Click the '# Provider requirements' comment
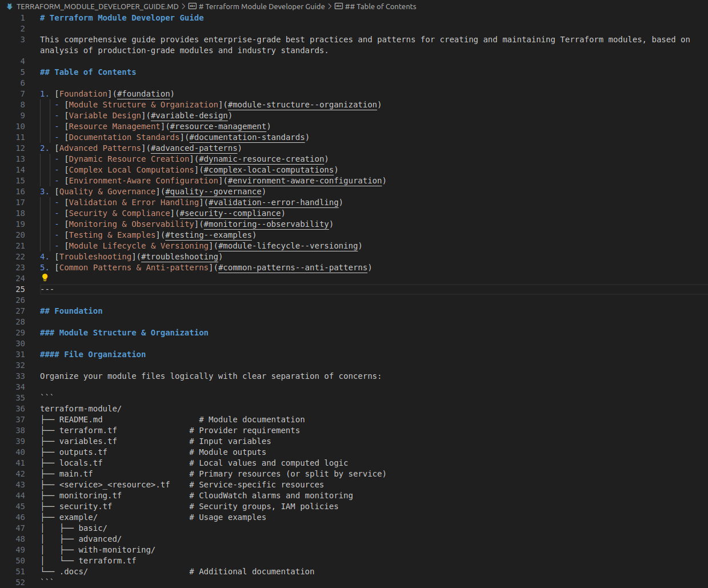 [x=245, y=430]
